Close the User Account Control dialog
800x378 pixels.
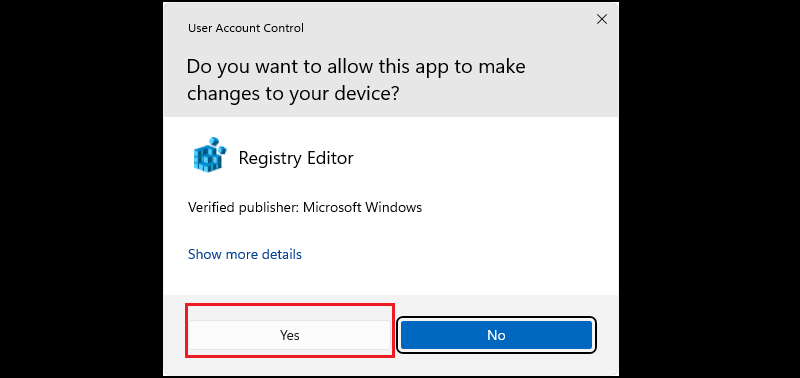pos(602,19)
